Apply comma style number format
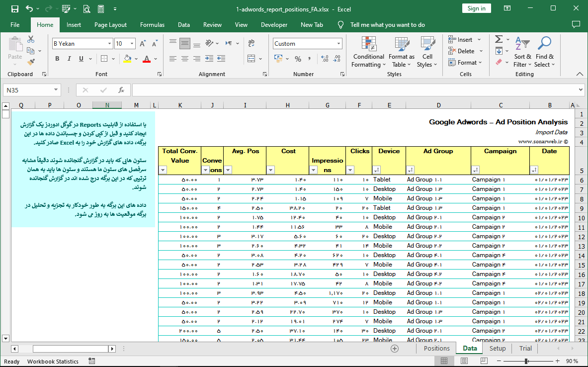Image resolution: width=588 pixels, height=367 pixels. 309,59
